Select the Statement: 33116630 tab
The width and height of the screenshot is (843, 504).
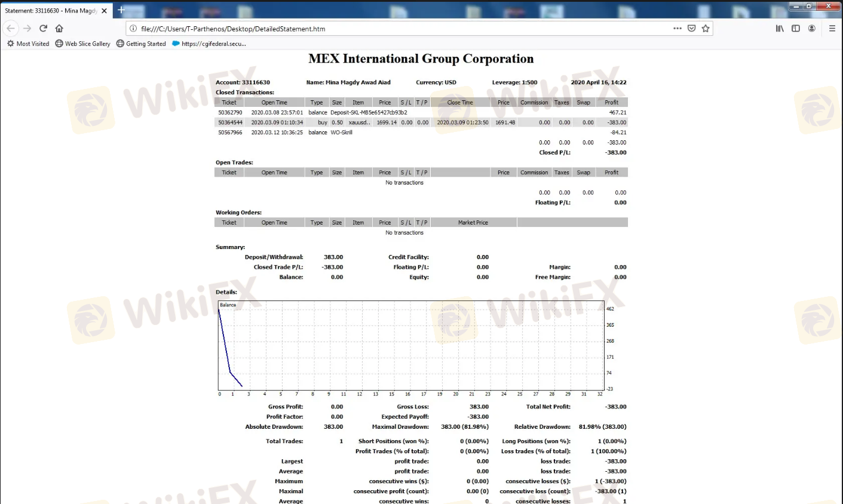pos(51,11)
